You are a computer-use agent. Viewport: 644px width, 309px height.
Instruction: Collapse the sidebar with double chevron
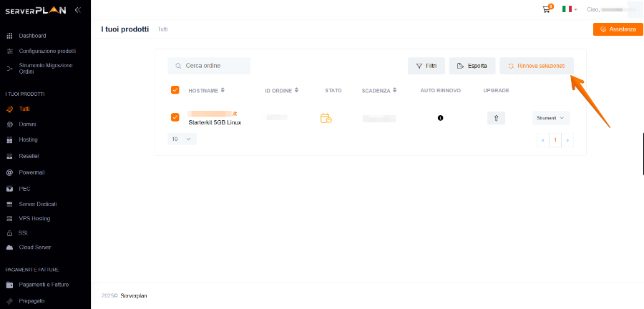coord(77,10)
